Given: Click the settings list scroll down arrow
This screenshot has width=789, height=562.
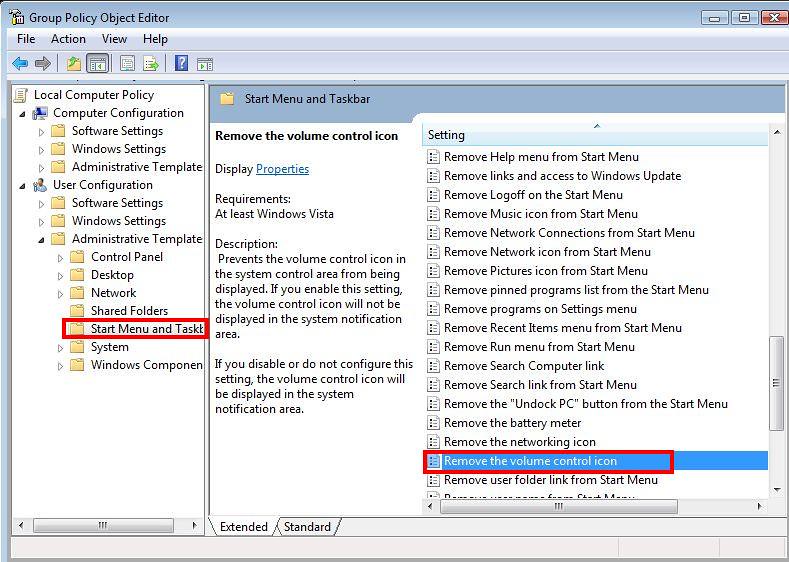Looking at the screenshot, I should 777,490.
